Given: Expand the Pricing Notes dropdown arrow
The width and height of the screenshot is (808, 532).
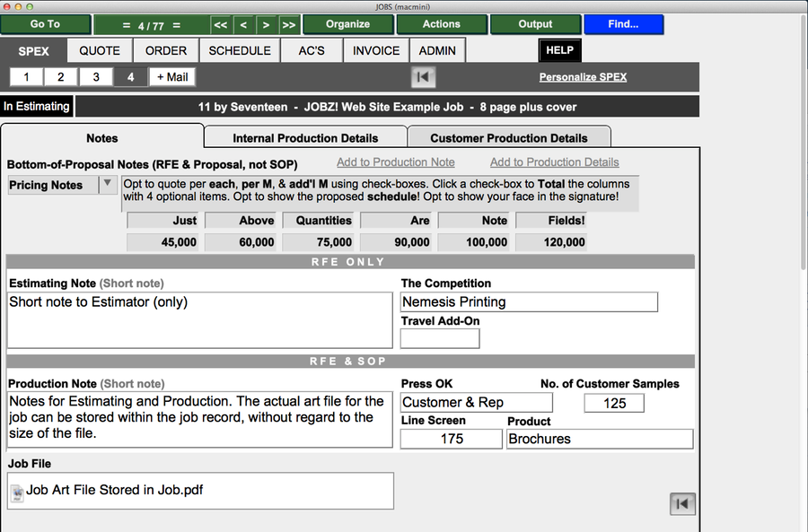Looking at the screenshot, I should [x=108, y=184].
